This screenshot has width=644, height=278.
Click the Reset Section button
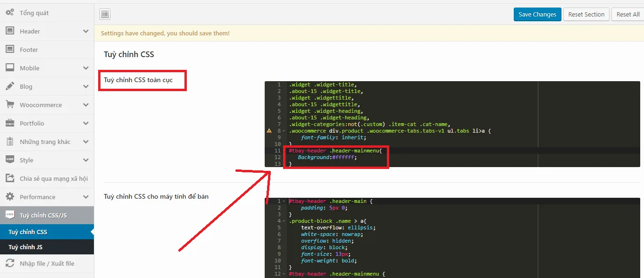point(586,15)
